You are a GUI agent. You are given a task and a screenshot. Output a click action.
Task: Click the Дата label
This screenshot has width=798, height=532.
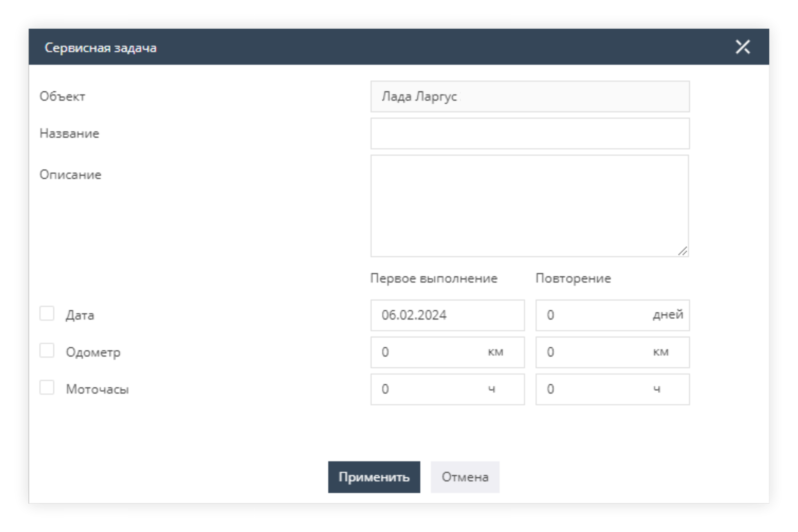(80, 315)
